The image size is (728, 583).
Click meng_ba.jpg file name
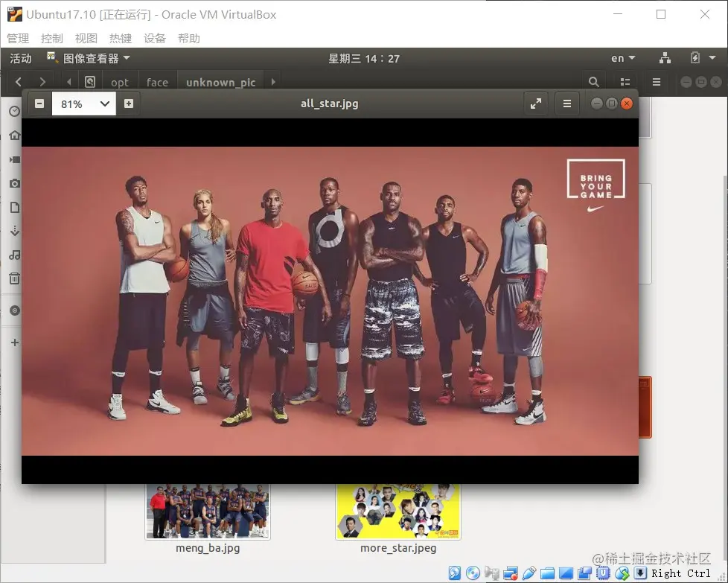click(x=208, y=548)
